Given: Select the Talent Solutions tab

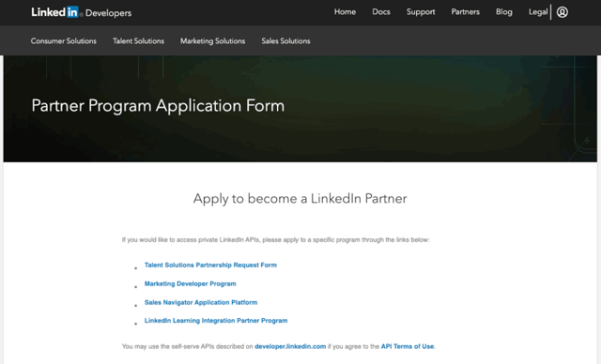Looking at the screenshot, I should pyautogui.click(x=138, y=41).
